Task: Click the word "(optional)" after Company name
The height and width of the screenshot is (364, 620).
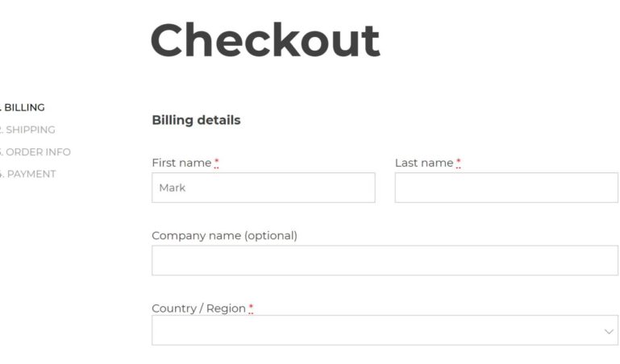Action: pos(271,236)
